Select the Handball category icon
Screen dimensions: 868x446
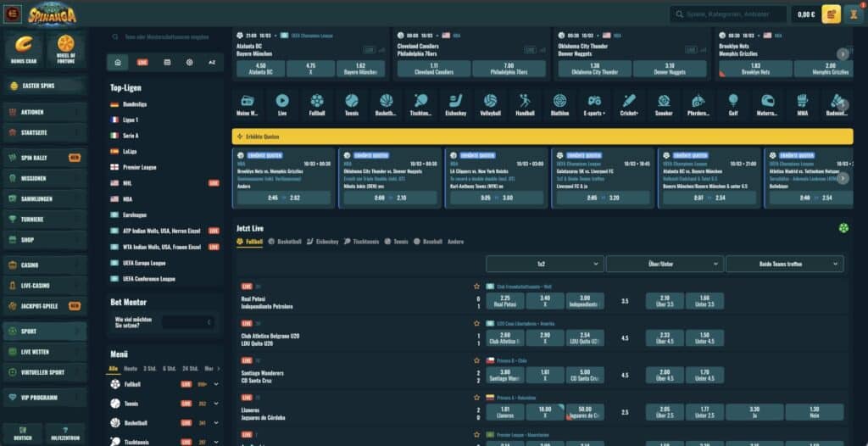[x=525, y=104]
